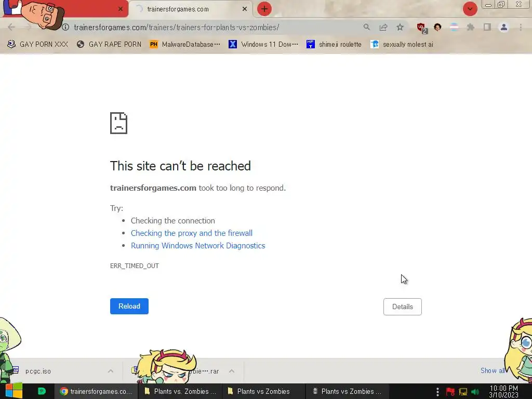The width and height of the screenshot is (532, 399).
Task: Click the bold trainersforgames.com text
Action: [153, 188]
